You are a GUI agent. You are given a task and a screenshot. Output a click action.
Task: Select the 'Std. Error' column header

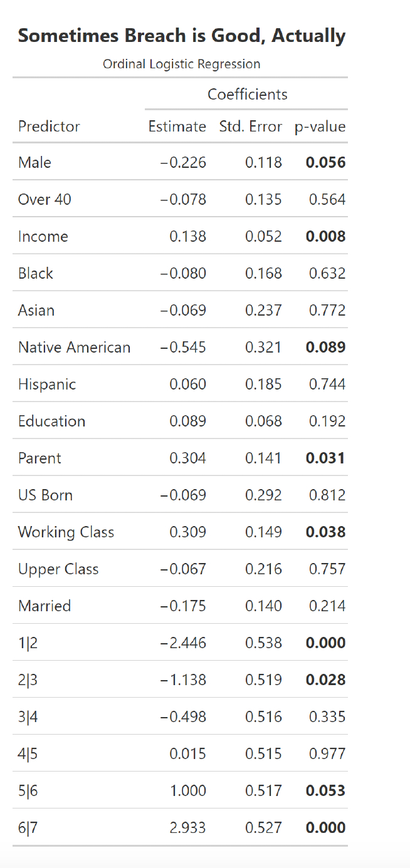pos(250,127)
